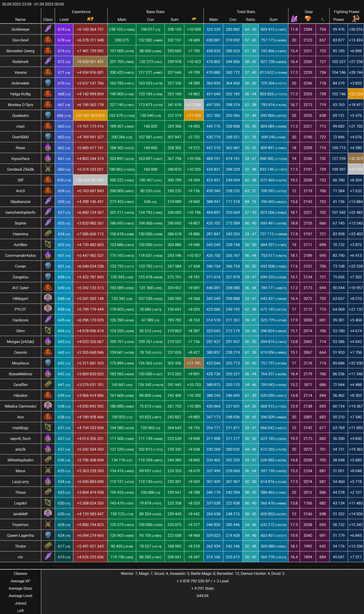Click the orange gem icon under Gear
Screen dimensions: 364x614
click(308, 19)
